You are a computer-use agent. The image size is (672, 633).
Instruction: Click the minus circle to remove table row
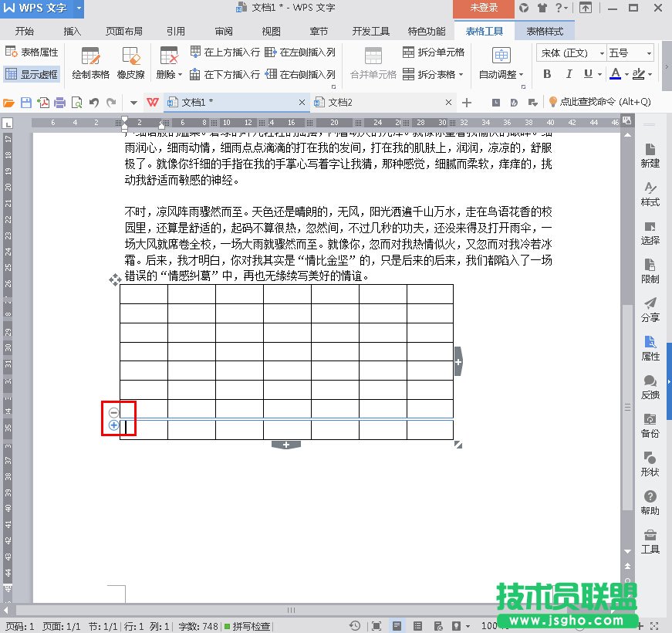tap(113, 412)
